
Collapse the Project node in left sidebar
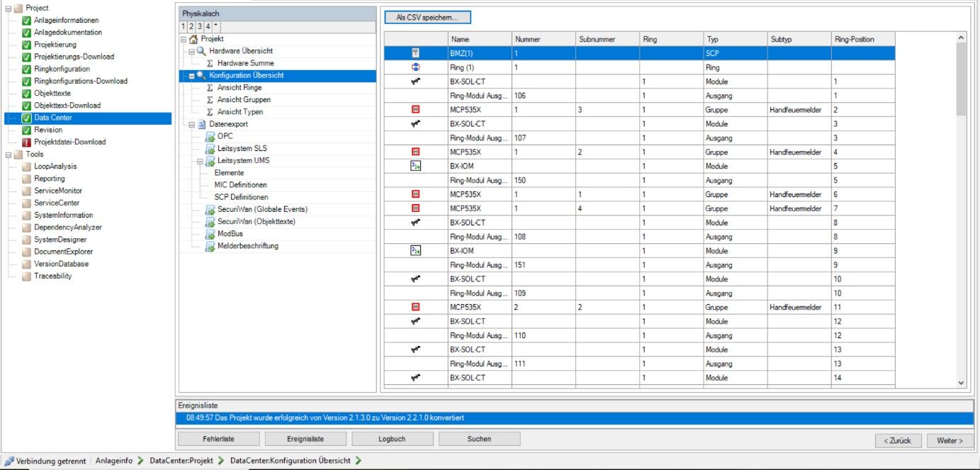point(8,8)
